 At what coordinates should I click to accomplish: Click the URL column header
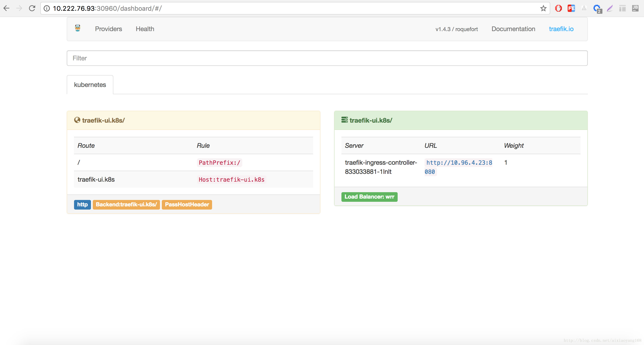click(431, 146)
